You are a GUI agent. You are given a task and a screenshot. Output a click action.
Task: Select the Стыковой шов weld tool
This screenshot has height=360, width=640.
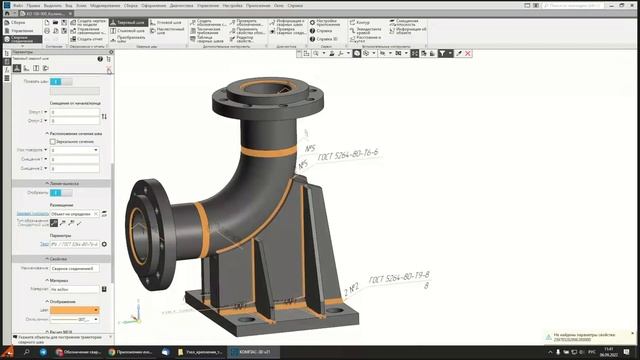coord(127,31)
